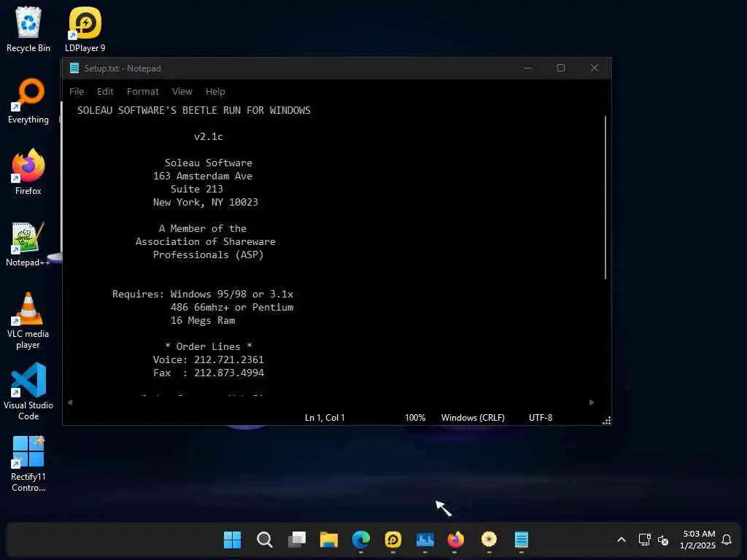Click the 'Voice: 212.721.2361' line
747x560 pixels.
(x=208, y=359)
